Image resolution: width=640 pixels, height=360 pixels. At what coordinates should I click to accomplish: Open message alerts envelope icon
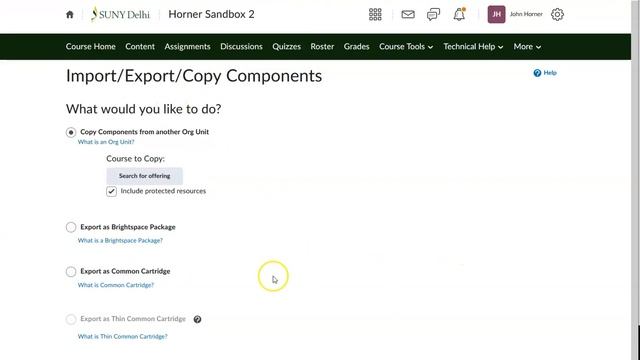point(408,15)
